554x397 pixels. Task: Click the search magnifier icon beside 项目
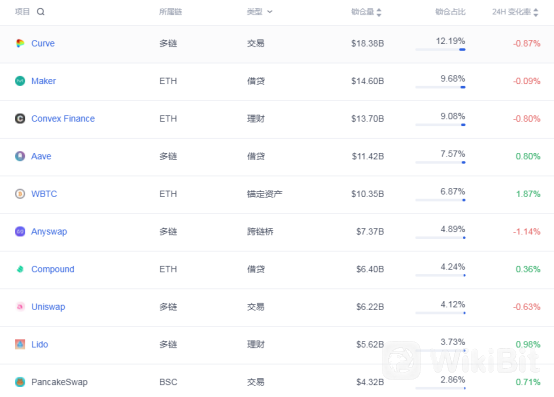pyautogui.click(x=41, y=12)
